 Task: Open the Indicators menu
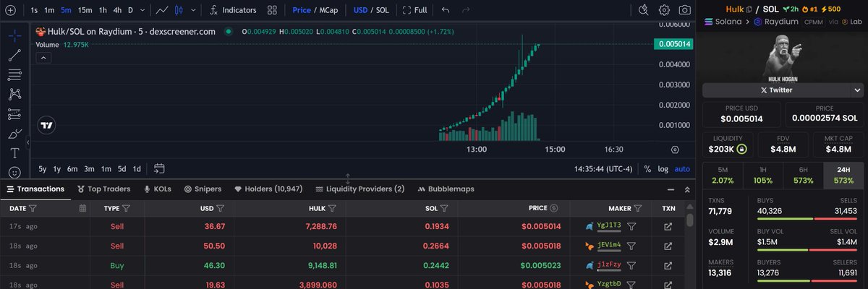(x=233, y=10)
